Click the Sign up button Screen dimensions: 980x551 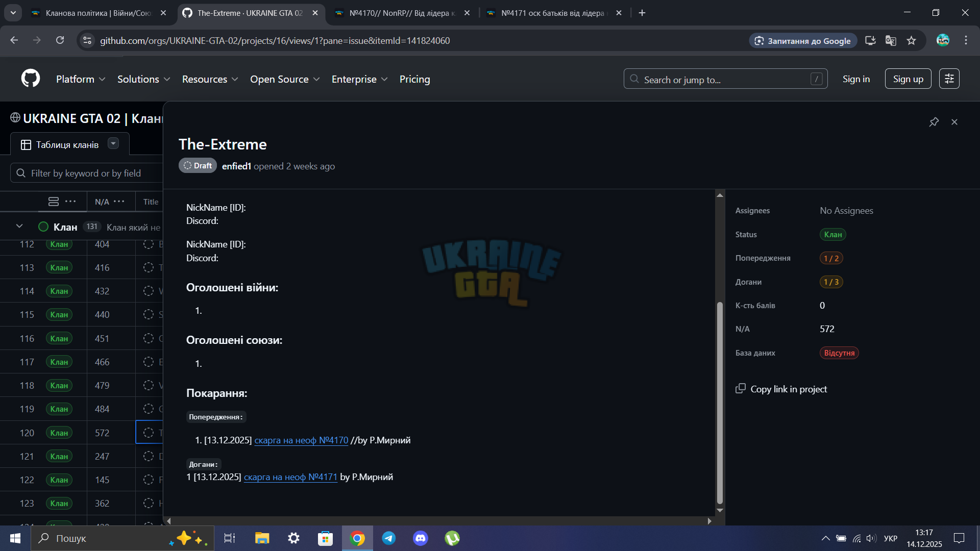pyautogui.click(x=908, y=79)
